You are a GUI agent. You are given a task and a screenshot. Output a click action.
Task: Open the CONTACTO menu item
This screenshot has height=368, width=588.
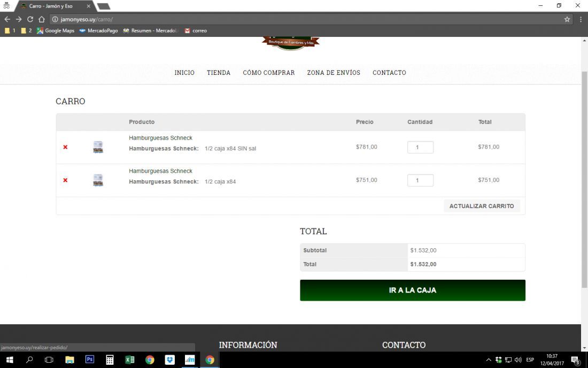click(x=389, y=73)
